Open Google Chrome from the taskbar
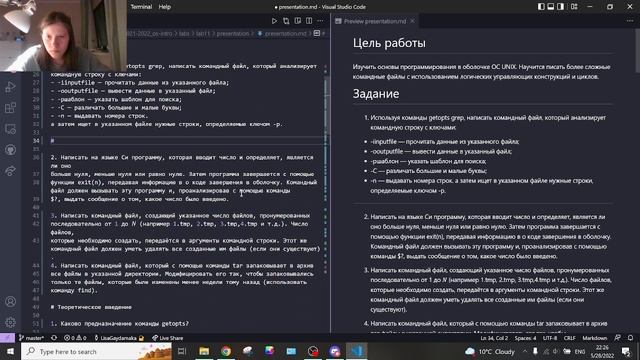Image resolution: width=640 pixels, height=360 pixels. [x=226, y=351]
